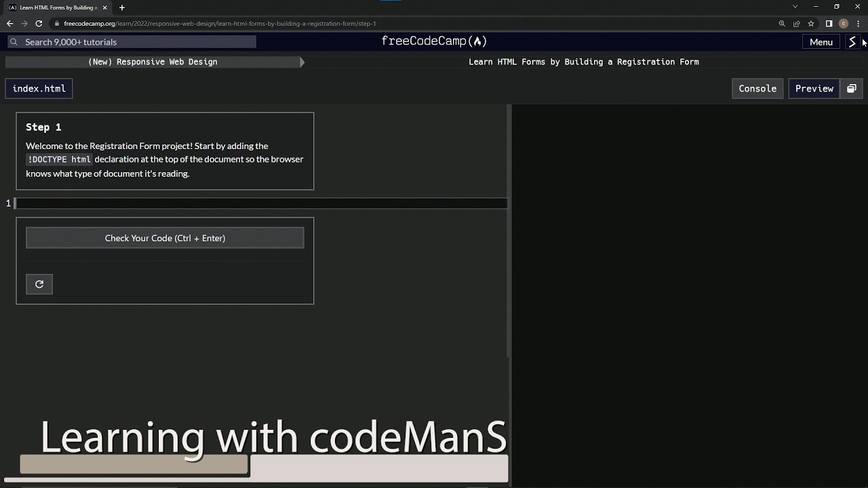Screen dimensions: 868x488
Task: Select the index.html editor tab
Action: point(39,89)
